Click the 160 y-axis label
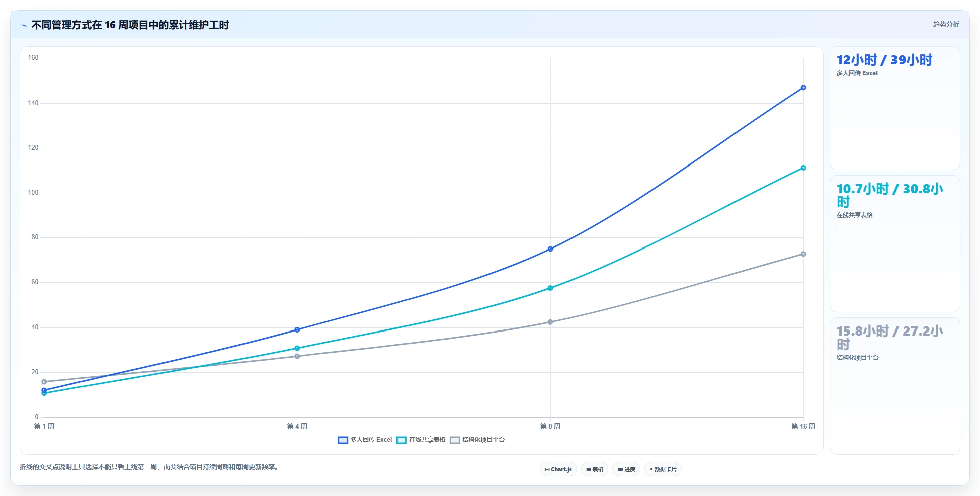This screenshot has width=980, height=496. [x=33, y=58]
